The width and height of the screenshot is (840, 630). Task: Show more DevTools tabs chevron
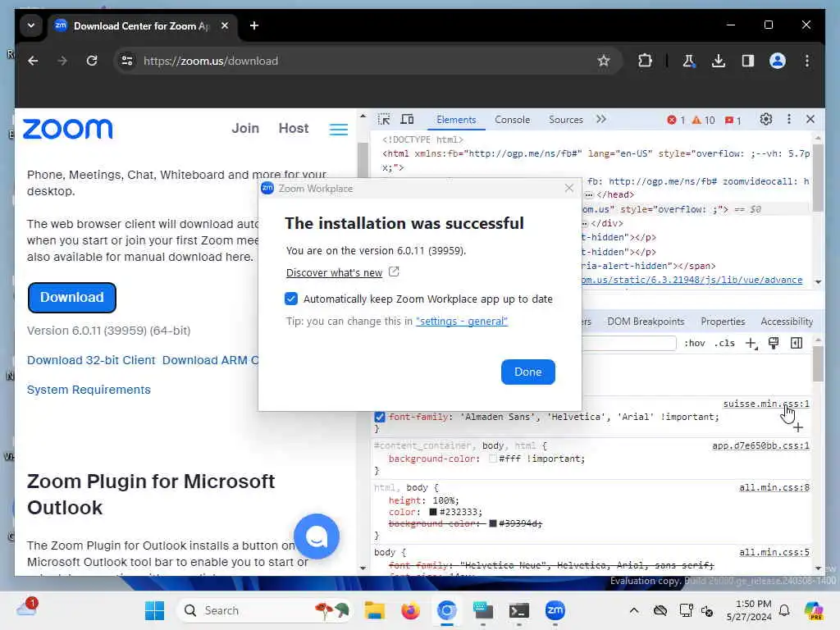[x=601, y=120]
